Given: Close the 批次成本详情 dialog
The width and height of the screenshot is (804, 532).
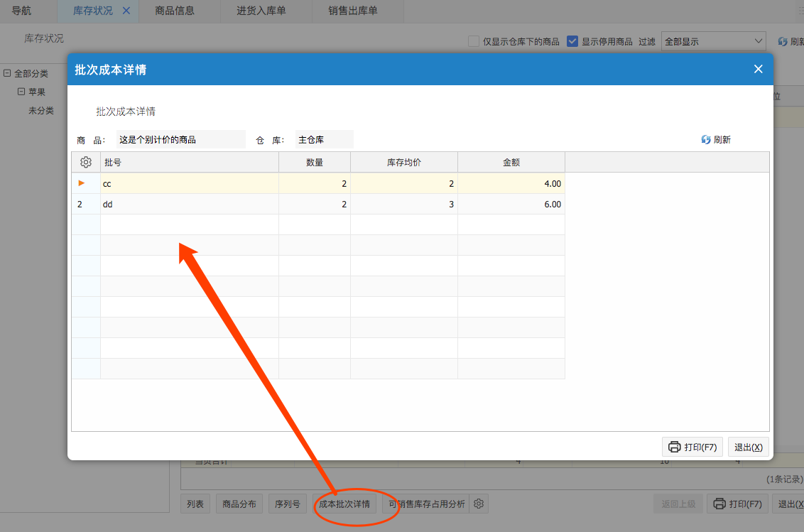Looking at the screenshot, I should [x=758, y=69].
